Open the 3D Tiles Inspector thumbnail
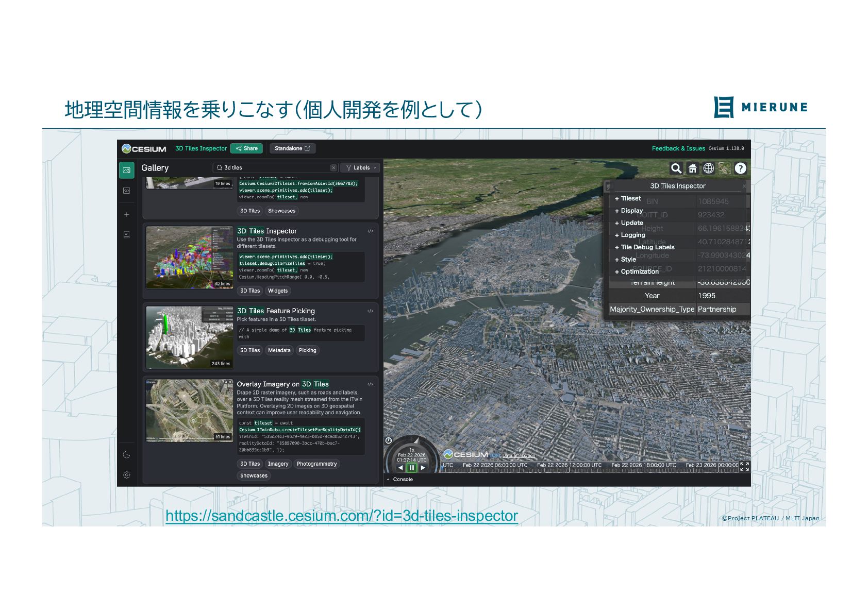Viewport: 868px width, 613px height. (x=190, y=258)
